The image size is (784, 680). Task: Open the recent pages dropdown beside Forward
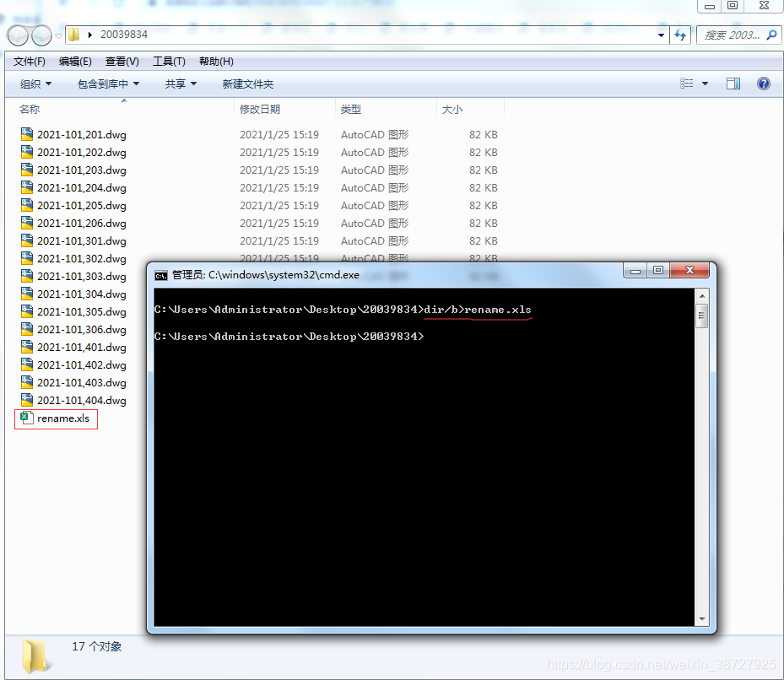pos(58,35)
